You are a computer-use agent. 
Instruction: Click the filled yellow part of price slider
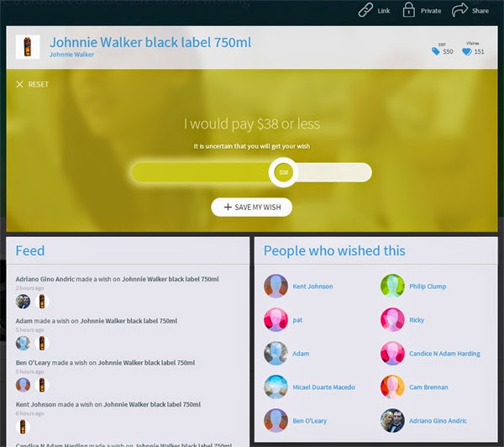(x=201, y=172)
